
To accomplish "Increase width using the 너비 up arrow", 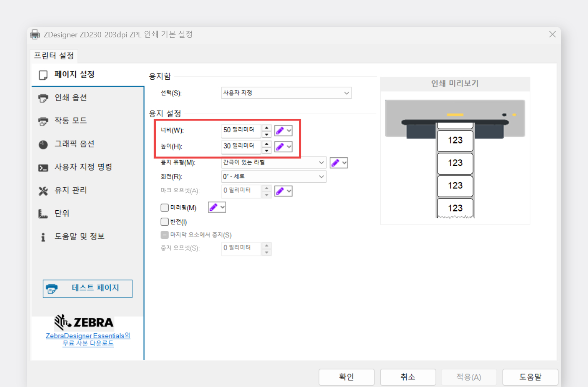I will (267, 128).
